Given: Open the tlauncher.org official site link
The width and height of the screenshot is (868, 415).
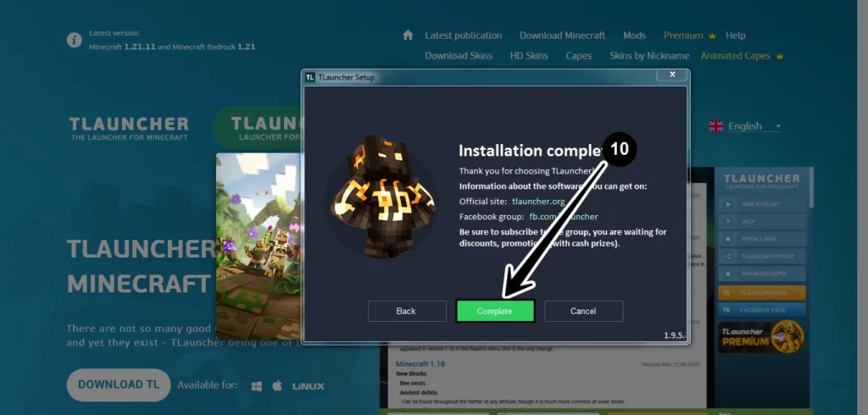Looking at the screenshot, I should coord(538,202).
